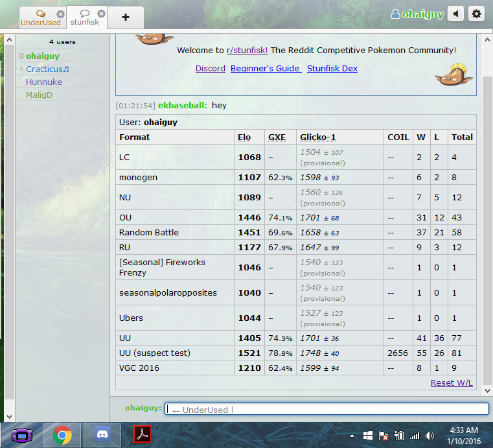Open sound volume options speaker icon

(x=455, y=14)
